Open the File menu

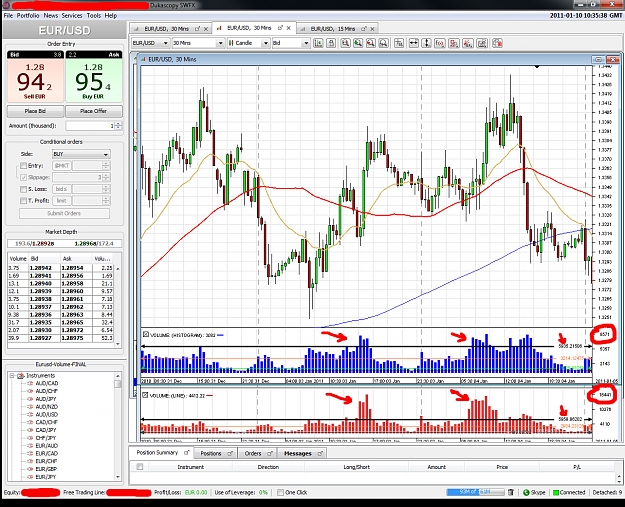click(8, 16)
